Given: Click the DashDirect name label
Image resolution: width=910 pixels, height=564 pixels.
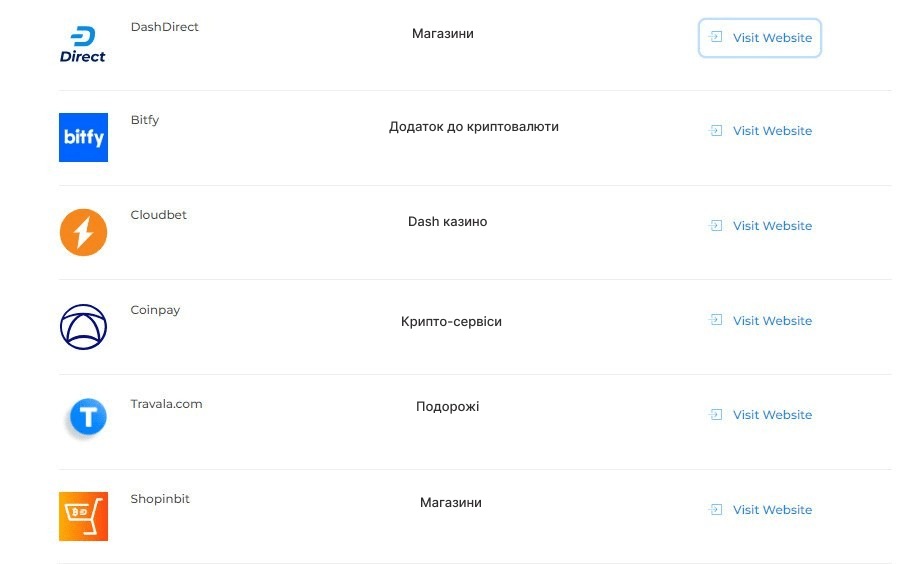Looking at the screenshot, I should point(164,27).
